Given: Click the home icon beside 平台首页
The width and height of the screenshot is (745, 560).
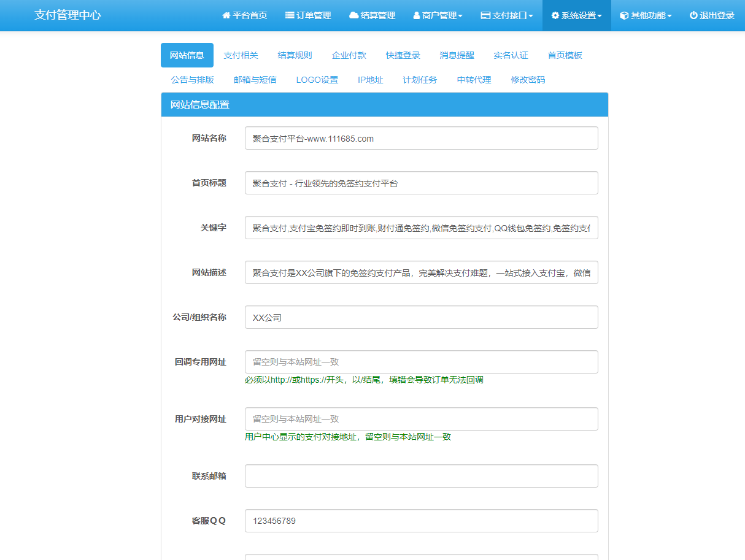Looking at the screenshot, I should click(226, 15).
